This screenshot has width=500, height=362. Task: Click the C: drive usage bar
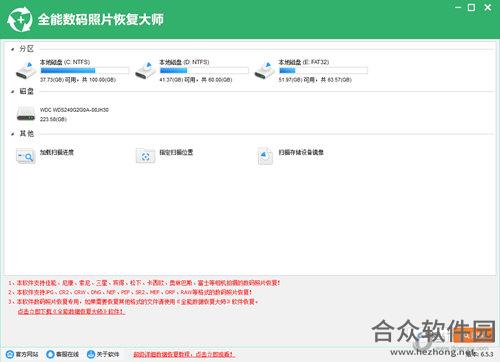pyautogui.click(x=84, y=70)
